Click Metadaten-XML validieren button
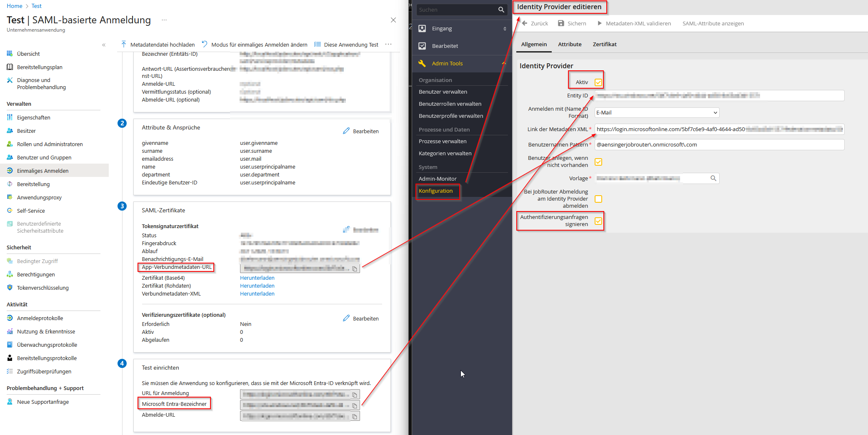Screen dimensions: 868x435 [x=634, y=23]
